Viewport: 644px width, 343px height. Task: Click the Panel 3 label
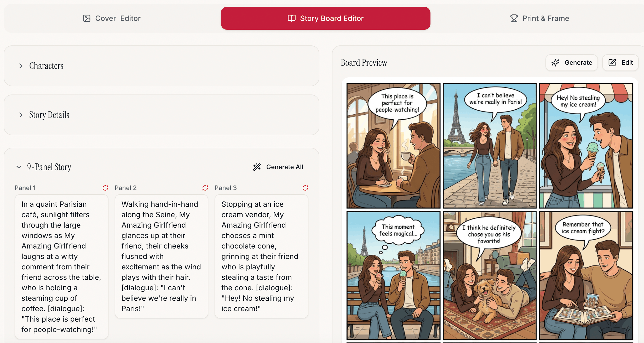pyautogui.click(x=226, y=188)
